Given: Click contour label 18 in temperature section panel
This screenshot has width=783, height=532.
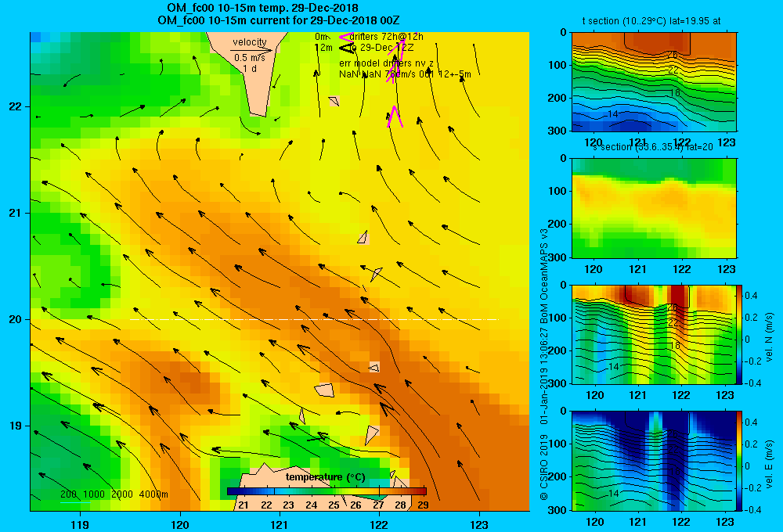Looking at the screenshot, I should click(x=674, y=93).
